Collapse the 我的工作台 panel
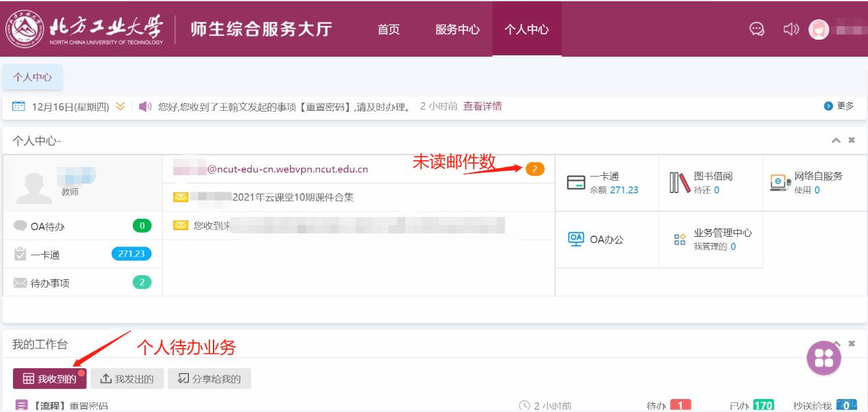Screen dimensions: 868x412 pos(836,344)
